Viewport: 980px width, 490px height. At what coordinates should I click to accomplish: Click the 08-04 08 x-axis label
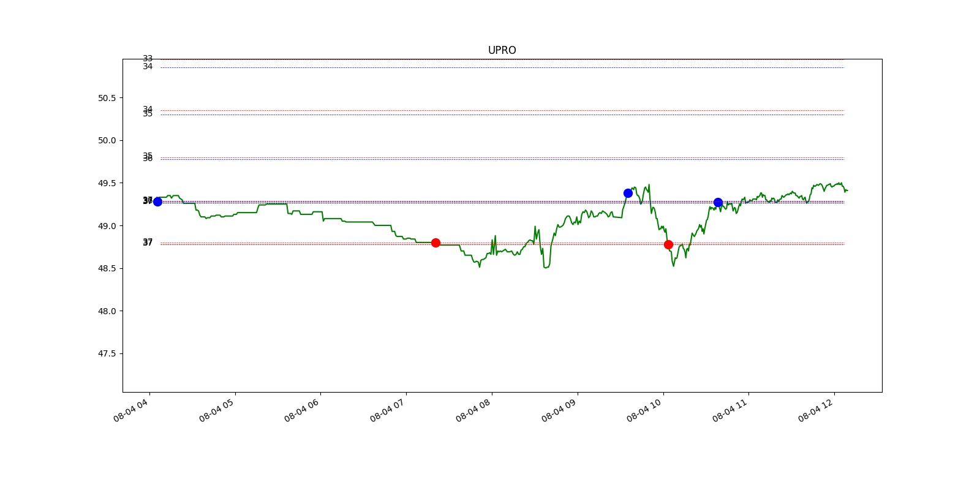(473, 410)
